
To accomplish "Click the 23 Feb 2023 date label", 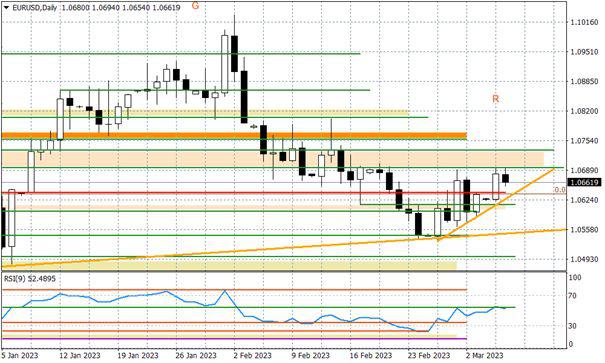I will 429,355.
